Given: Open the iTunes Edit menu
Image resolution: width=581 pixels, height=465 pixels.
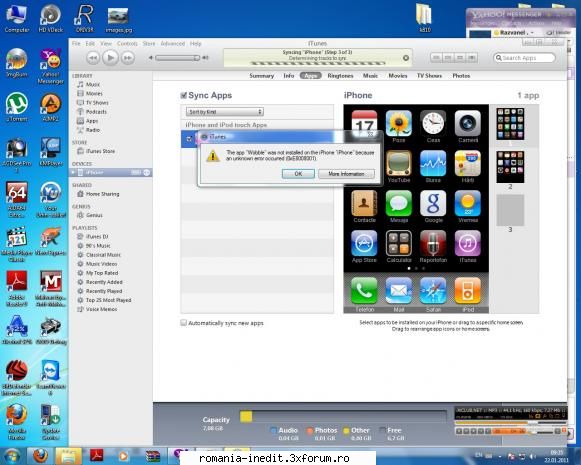Looking at the screenshot, I should tap(90, 44).
